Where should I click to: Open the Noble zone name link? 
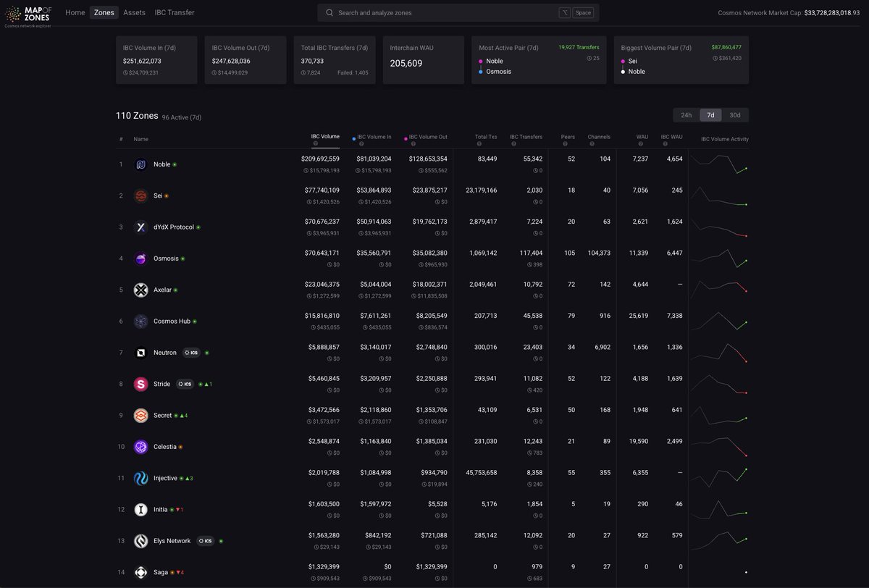(x=162, y=164)
